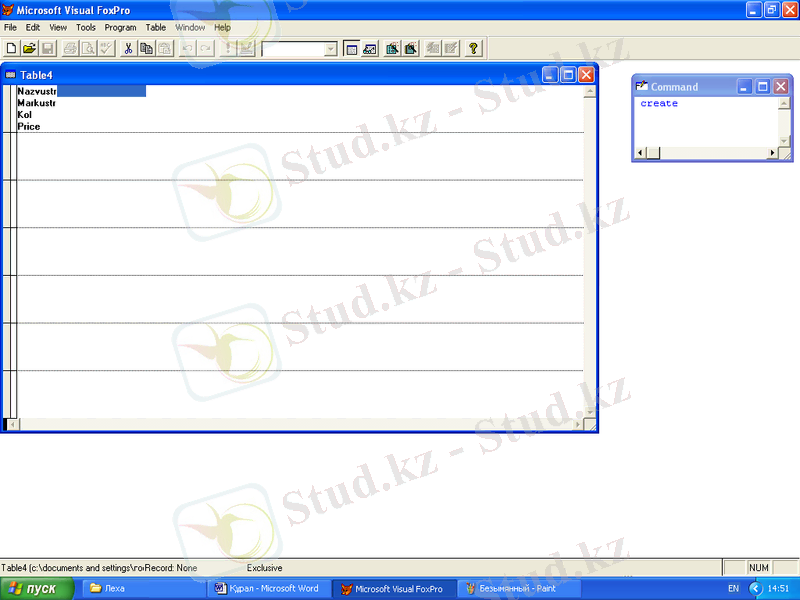Click the Paste clipboard icon
This screenshot has height=600, width=800.
tap(165, 48)
